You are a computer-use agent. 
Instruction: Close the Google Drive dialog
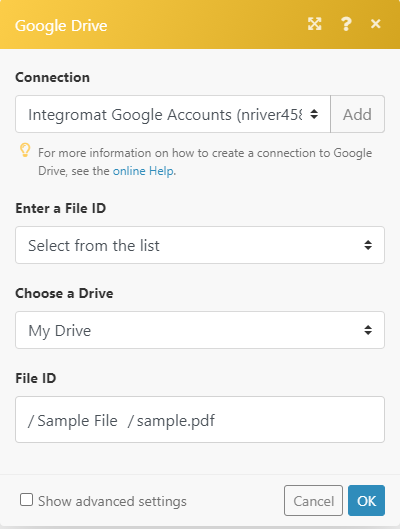(x=375, y=24)
